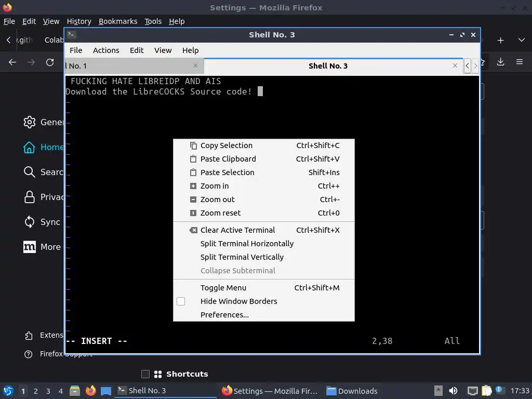Open Firefox History menu
The width and height of the screenshot is (532, 399).
pos(79,21)
